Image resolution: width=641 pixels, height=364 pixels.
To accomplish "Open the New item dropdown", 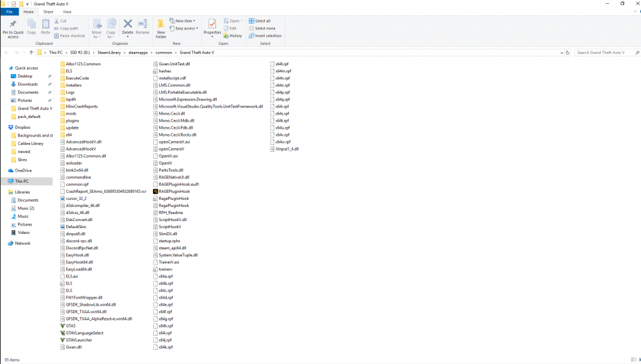I will pos(182,21).
